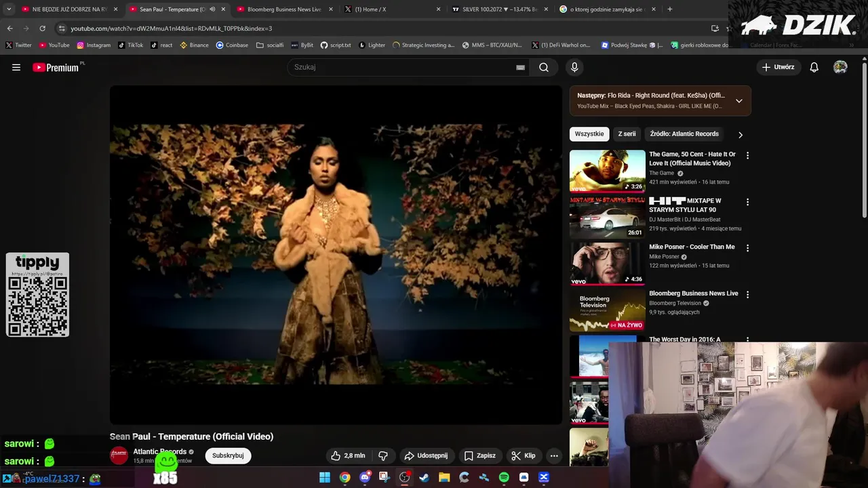
Task: Open Twitter bookmark
Action: tap(18, 45)
